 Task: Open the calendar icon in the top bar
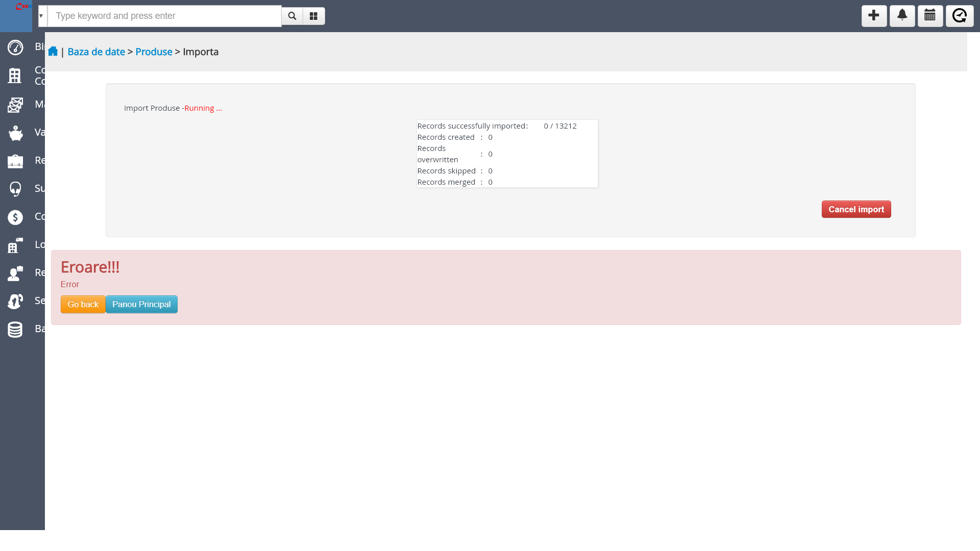coord(929,16)
